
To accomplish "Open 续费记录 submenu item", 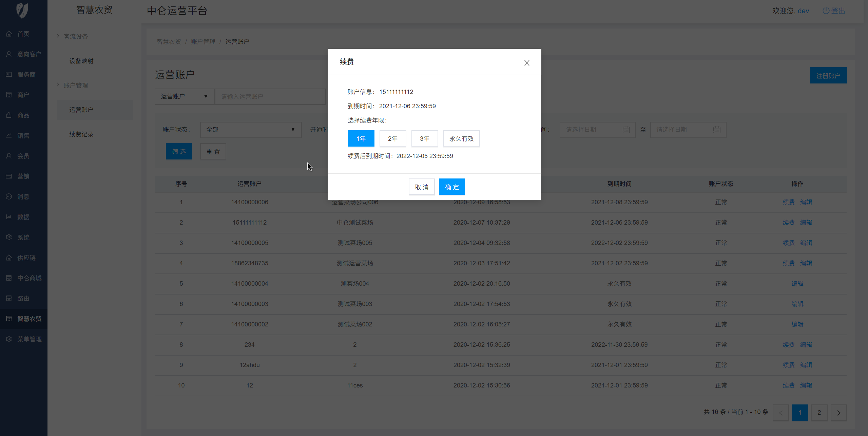I will [x=81, y=134].
